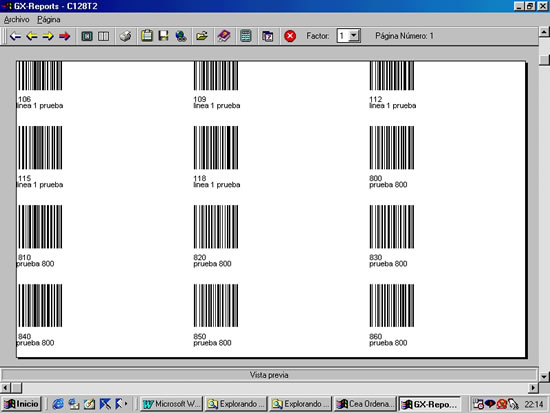The width and height of the screenshot is (550, 413).
Task: Click the number text '106'
Action: click(x=25, y=99)
